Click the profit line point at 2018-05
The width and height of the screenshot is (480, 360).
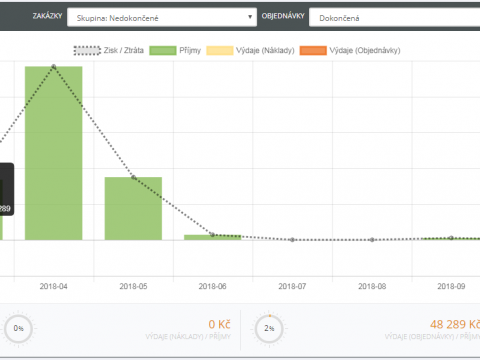click(133, 177)
